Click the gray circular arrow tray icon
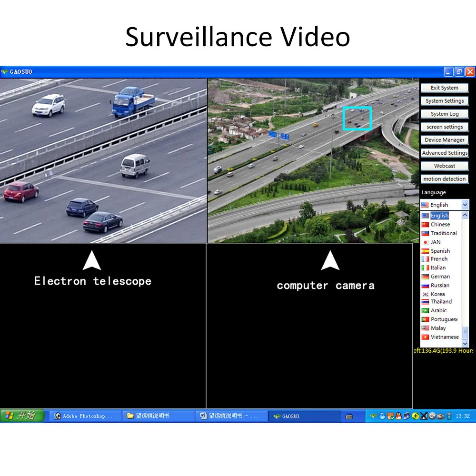 [x=432, y=416]
